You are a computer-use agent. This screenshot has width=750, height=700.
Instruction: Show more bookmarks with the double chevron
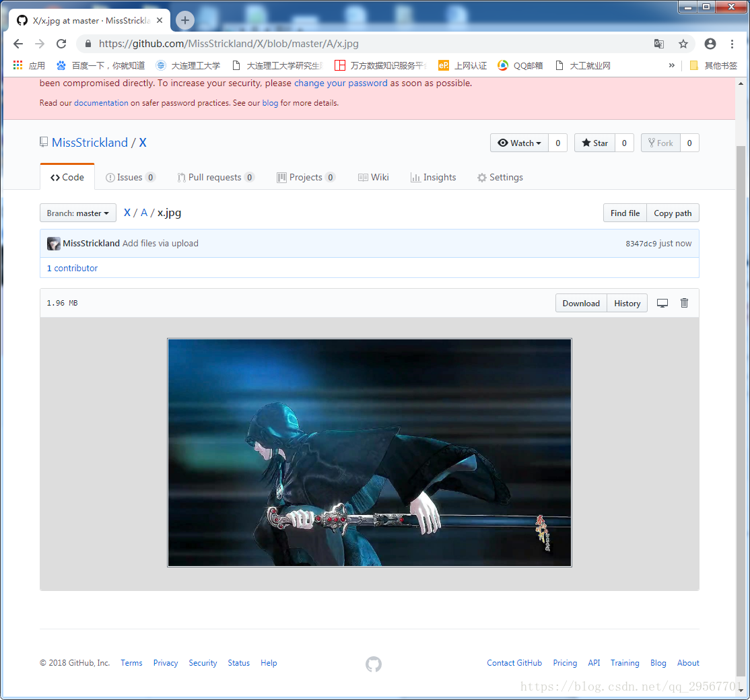[671, 65]
